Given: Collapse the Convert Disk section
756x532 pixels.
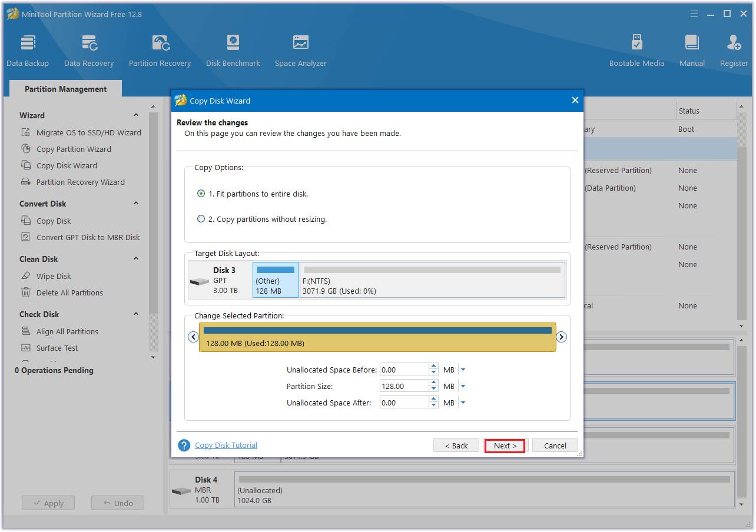Looking at the screenshot, I should pos(136,204).
